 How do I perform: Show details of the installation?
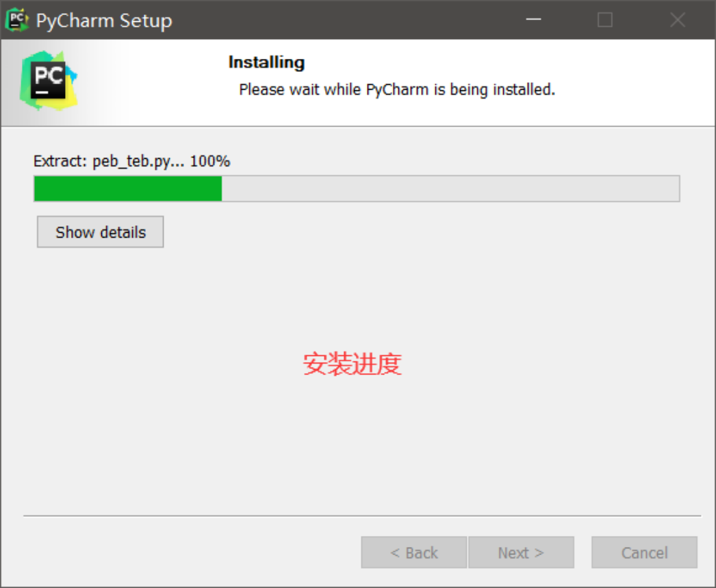pyautogui.click(x=101, y=232)
